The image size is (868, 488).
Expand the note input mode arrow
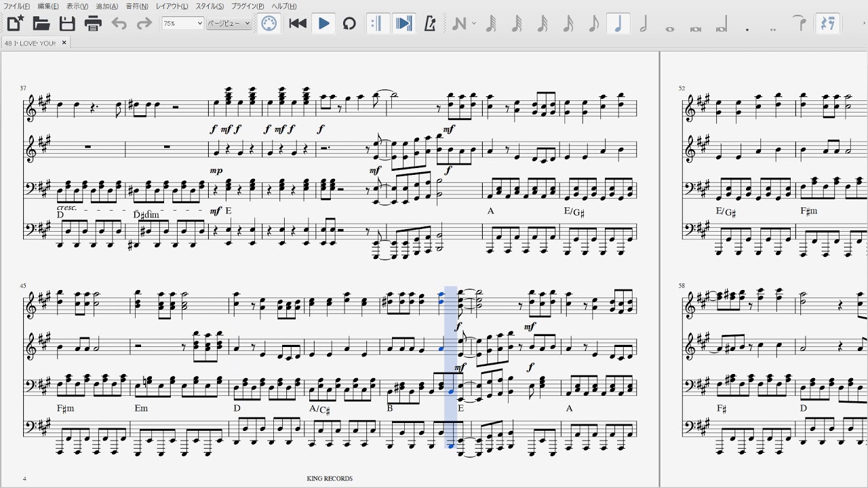pos(473,24)
